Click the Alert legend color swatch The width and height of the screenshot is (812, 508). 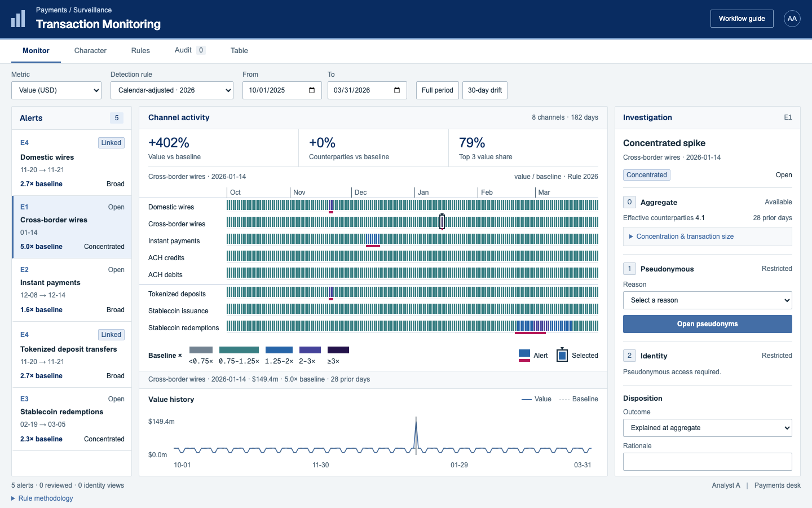click(524, 356)
